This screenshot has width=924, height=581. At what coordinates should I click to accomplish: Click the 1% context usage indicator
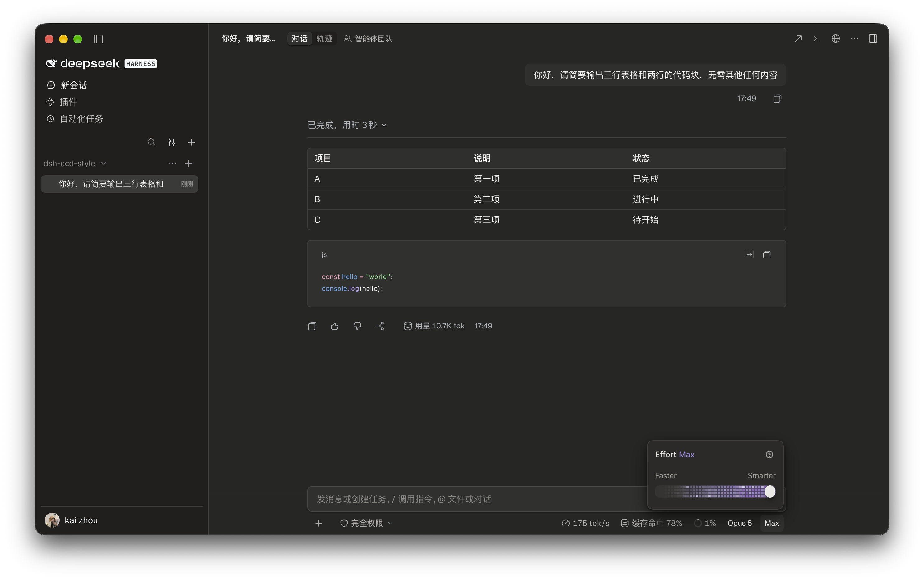705,523
